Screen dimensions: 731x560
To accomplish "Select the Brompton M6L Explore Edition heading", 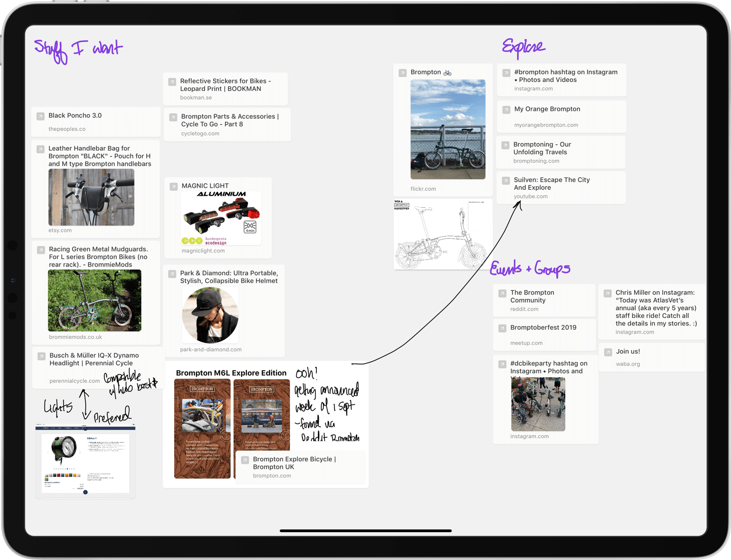I will click(x=231, y=373).
